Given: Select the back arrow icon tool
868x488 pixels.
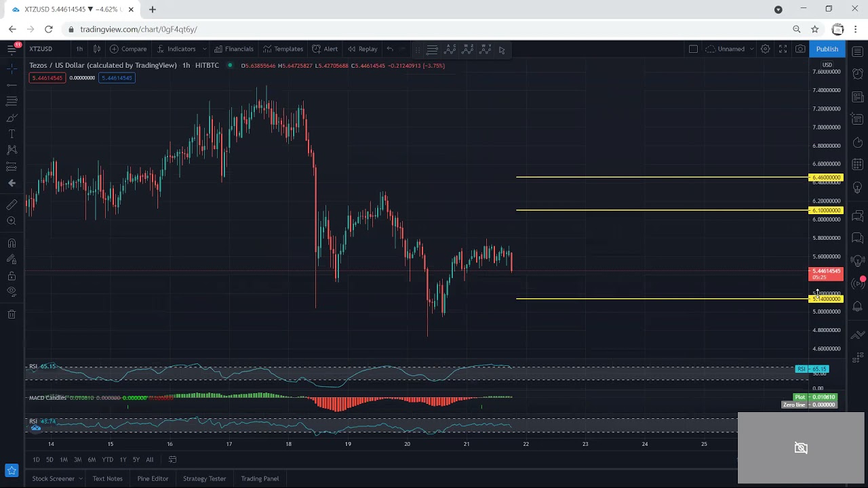Looking at the screenshot, I should point(12,183).
